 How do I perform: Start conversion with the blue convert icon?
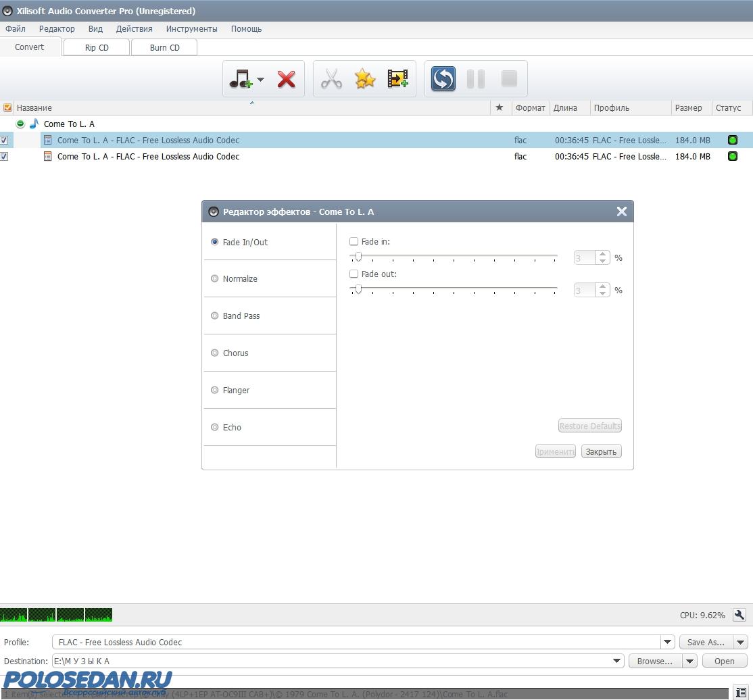click(443, 79)
